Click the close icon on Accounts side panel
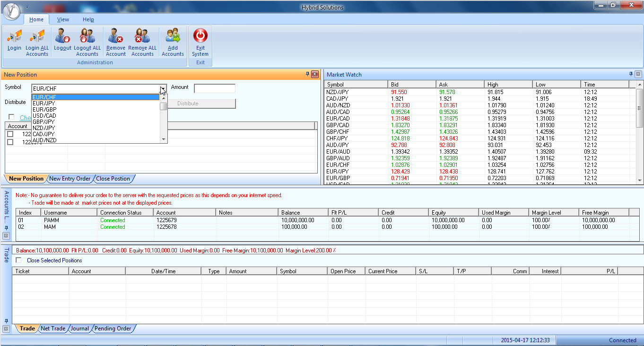 (x=6, y=235)
